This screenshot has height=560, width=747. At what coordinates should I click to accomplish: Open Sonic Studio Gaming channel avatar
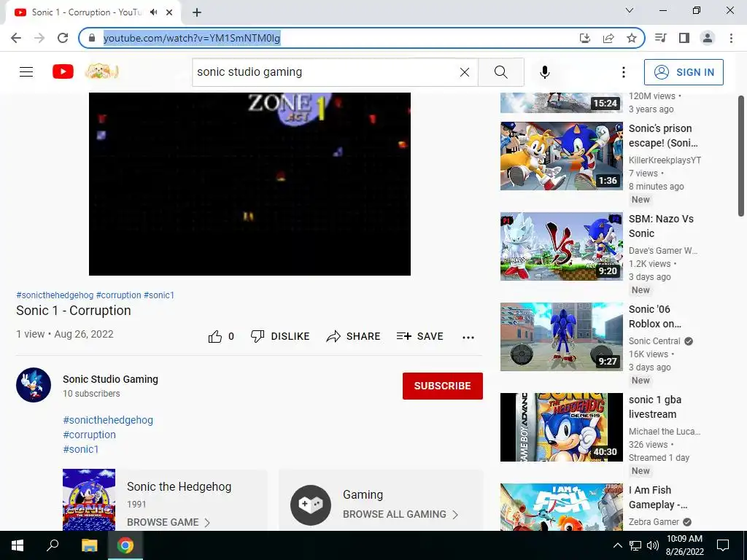click(x=34, y=385)
